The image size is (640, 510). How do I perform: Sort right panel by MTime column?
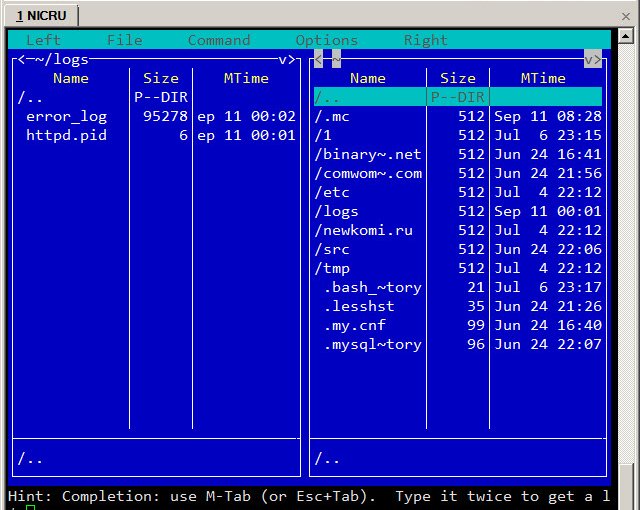pos(543,78)
